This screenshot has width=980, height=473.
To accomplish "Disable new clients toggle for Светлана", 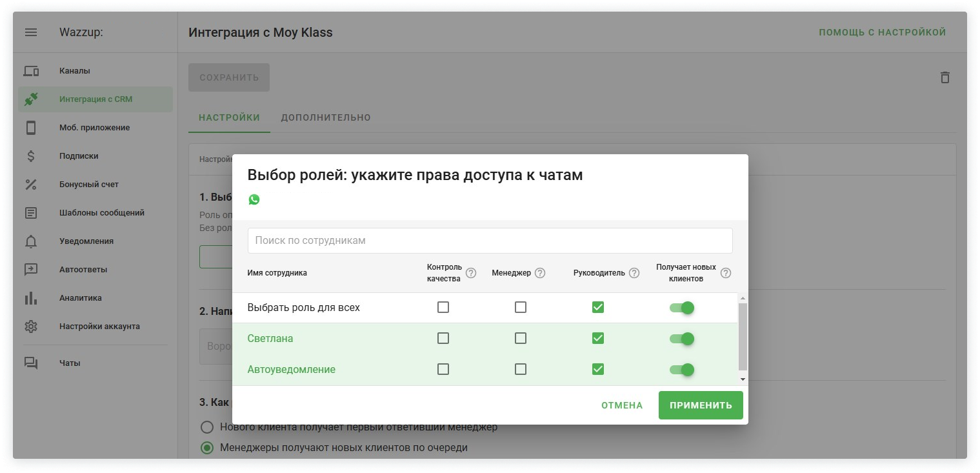I will 682,338.
